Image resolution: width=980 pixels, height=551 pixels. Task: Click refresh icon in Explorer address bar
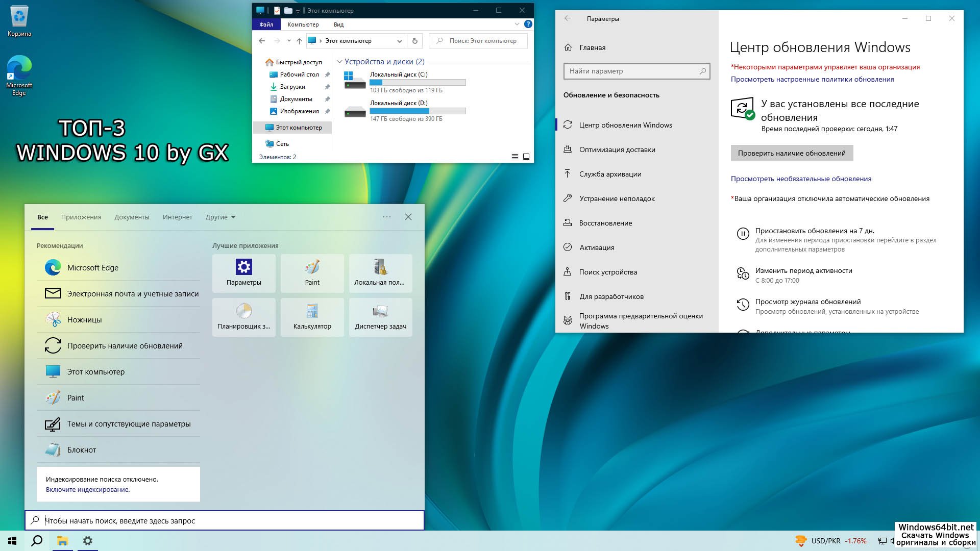415,41
